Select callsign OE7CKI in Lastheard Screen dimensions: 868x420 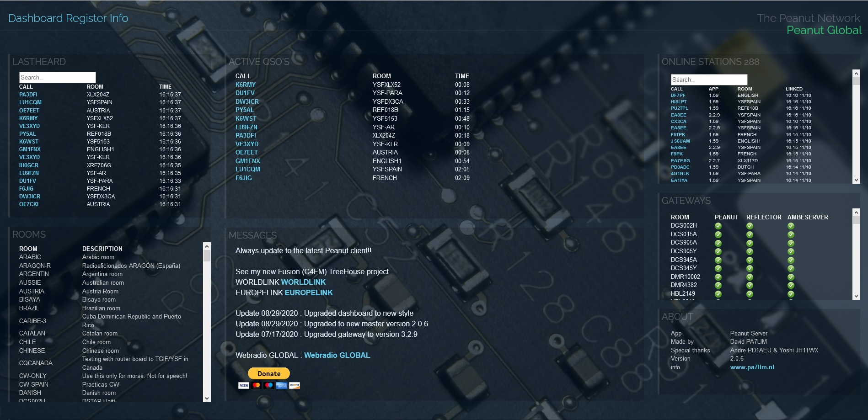(29, 204)
